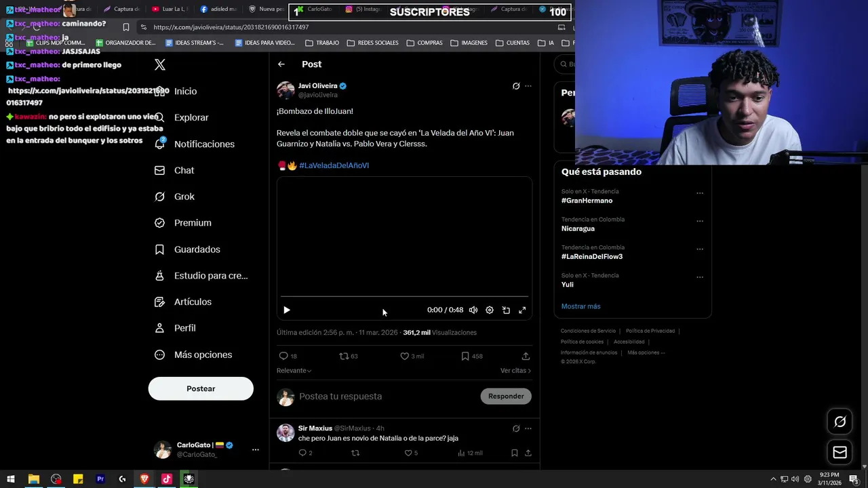Screen dimensions: 868x488
Task: Click the Perfil person icon
Action: 159,328
